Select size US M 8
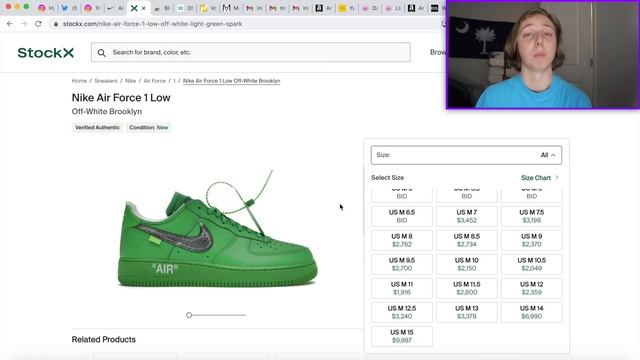The height and width of the screenshot is (360, 640). point(402,240)
